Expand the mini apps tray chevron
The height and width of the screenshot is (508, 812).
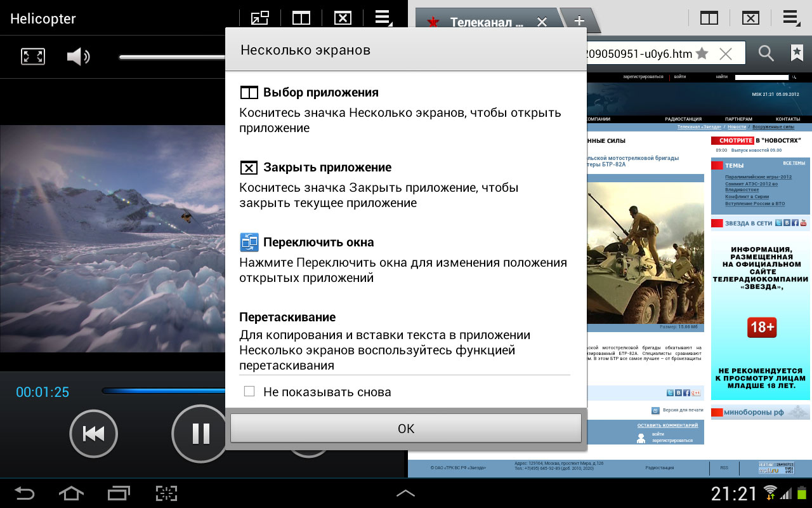pos(406,493)
